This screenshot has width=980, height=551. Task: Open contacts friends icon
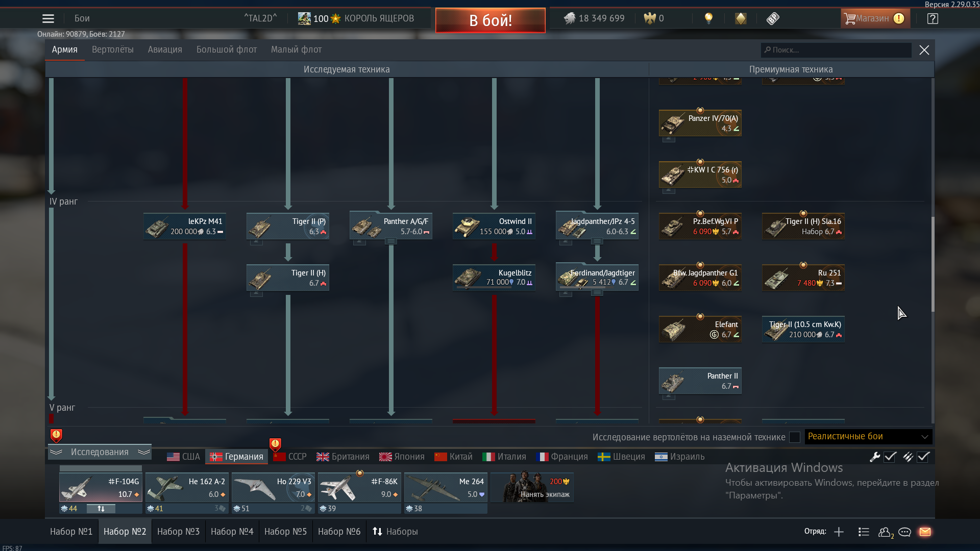pyautogui.click(x=886, y=532)
